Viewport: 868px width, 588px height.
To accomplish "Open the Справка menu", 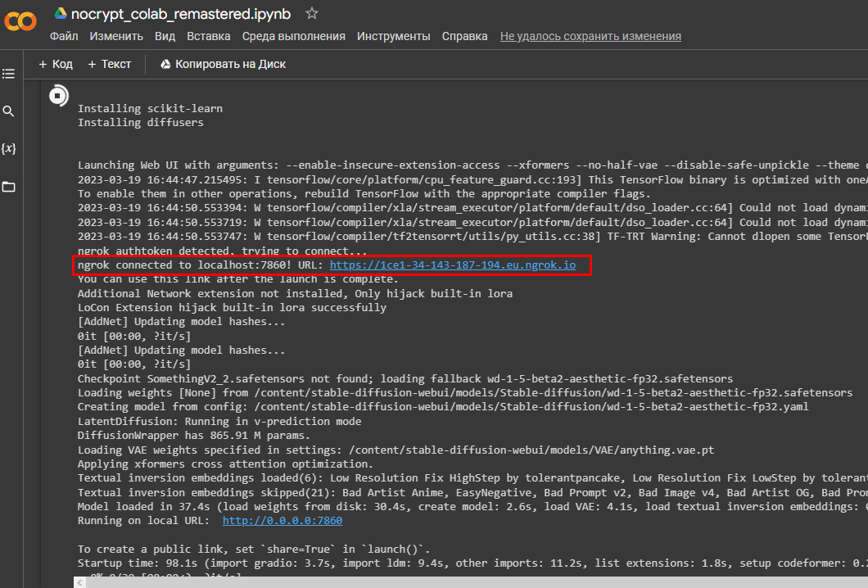I will [463, 36].
